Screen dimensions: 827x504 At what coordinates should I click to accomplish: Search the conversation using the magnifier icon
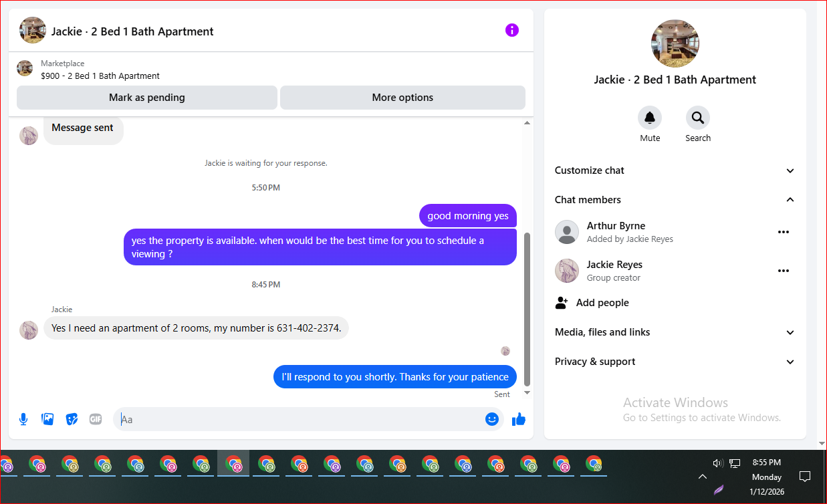pyautogui.click(x=698, y=118)
